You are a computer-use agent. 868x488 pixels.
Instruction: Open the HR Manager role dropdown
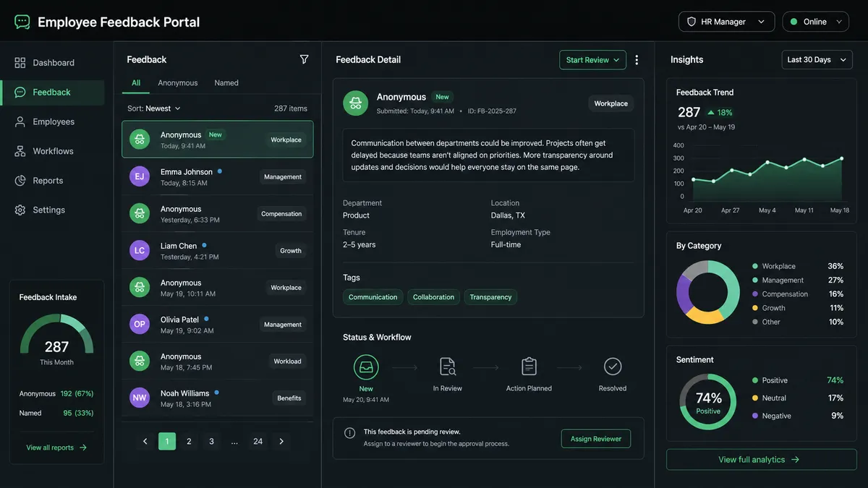726,22
